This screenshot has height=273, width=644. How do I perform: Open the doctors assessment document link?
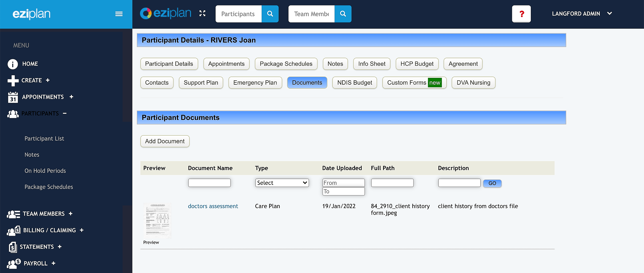(213, 206)
